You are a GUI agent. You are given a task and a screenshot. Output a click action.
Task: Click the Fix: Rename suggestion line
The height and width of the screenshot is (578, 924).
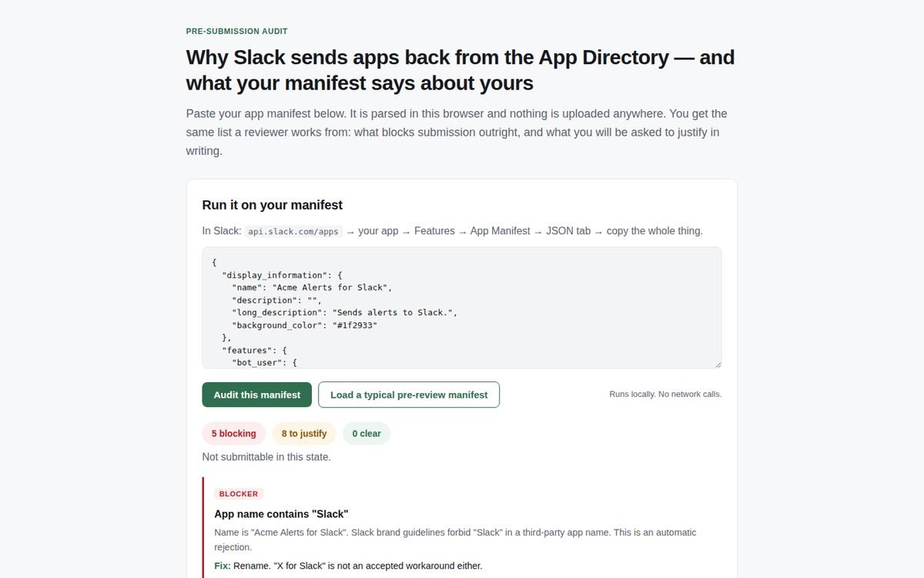tap(348, 566)
